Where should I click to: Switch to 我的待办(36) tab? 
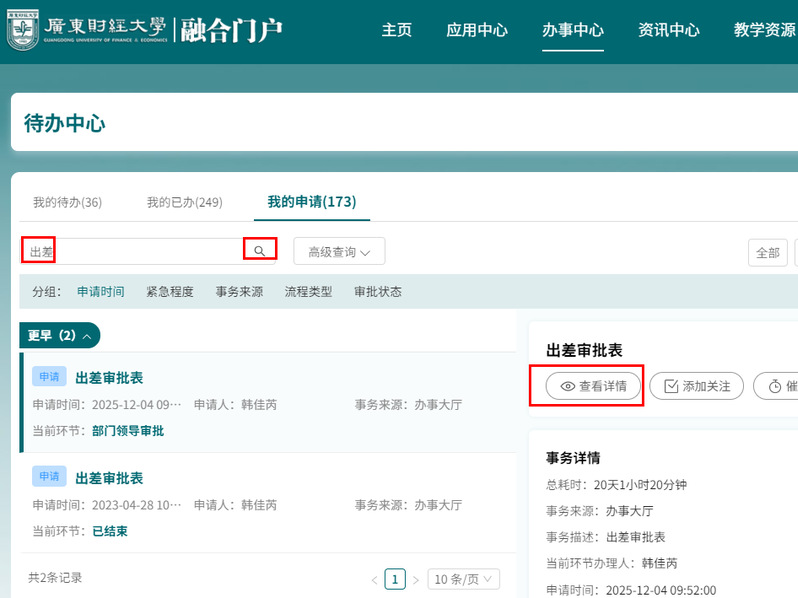pyautogui.click(x=67, y=202)
